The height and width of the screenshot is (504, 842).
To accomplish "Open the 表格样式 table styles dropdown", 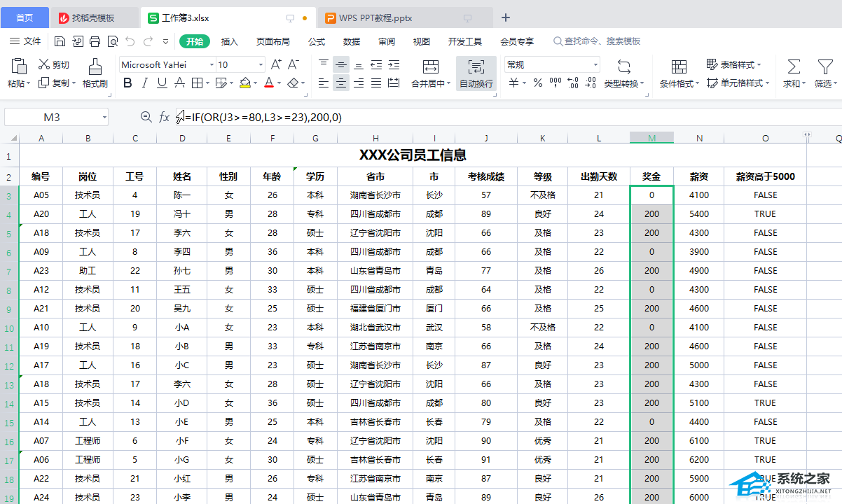I will [x=733, y=64].
